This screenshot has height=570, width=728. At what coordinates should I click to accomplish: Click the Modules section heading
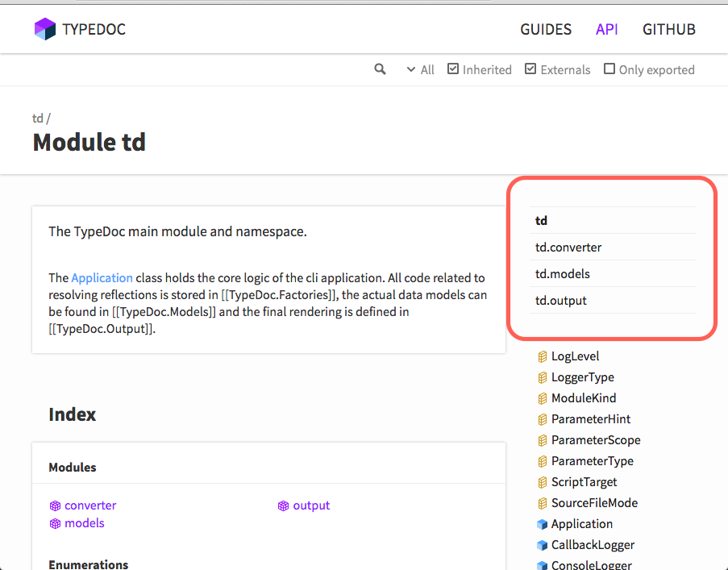[73, 467]
